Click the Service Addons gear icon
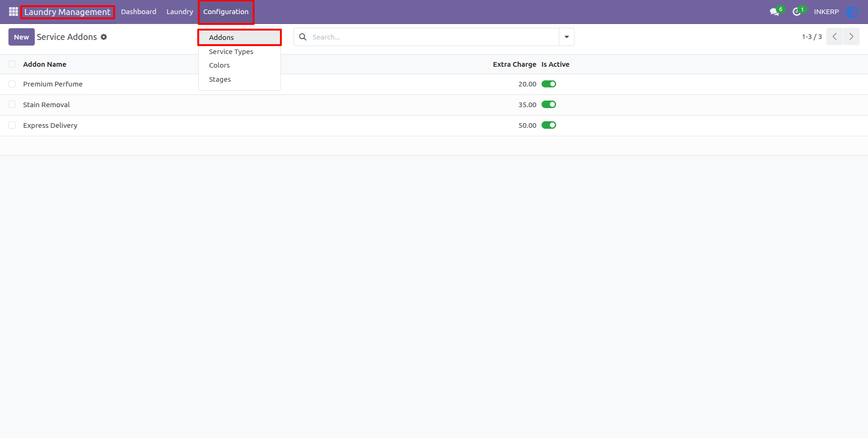 [x=104, y=37]
